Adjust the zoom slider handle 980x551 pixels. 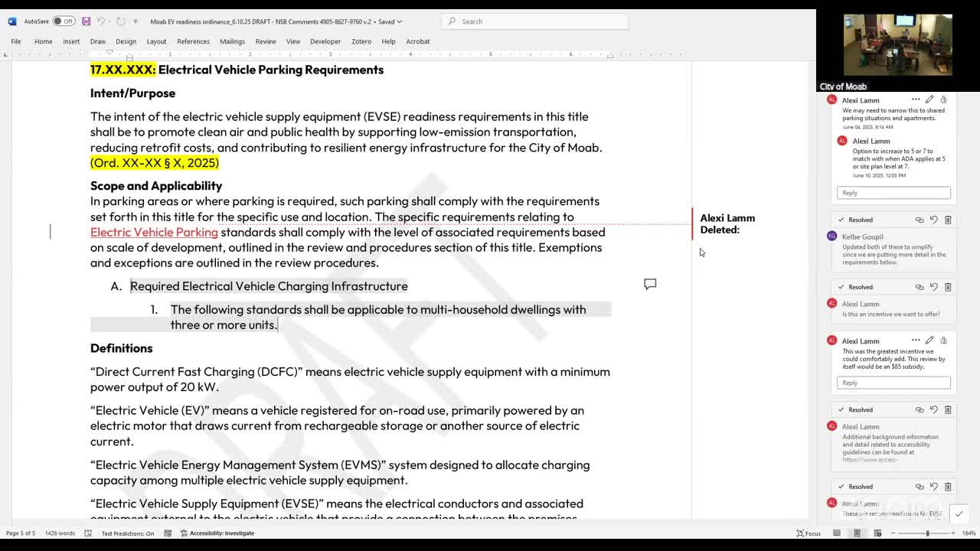pos(927,533)
